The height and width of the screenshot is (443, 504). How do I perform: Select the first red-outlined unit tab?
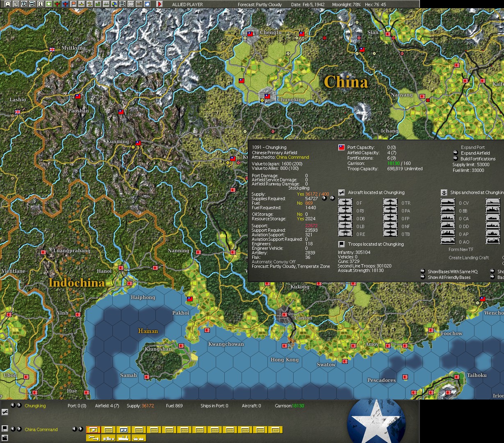click(x=93, y=430)
